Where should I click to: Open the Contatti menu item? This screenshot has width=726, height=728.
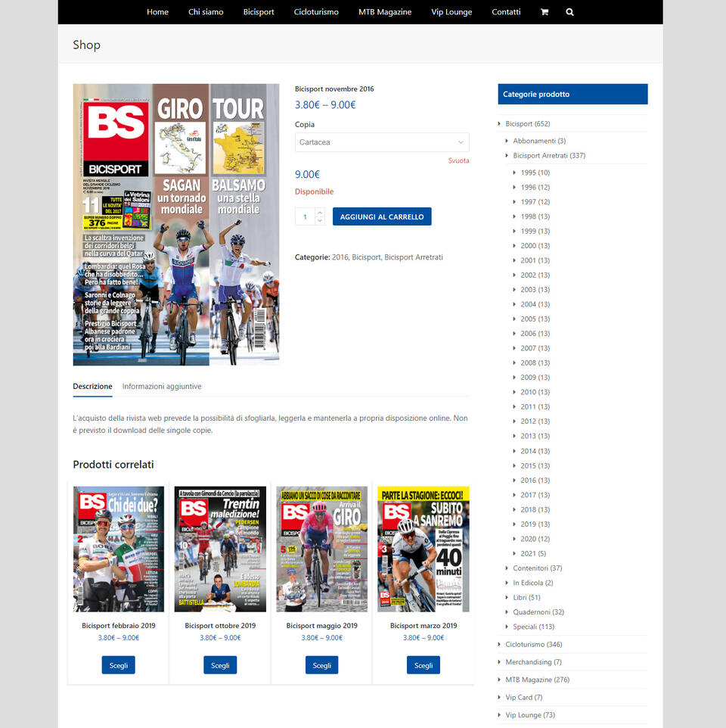pyautogui.click(x=506, y=12)
